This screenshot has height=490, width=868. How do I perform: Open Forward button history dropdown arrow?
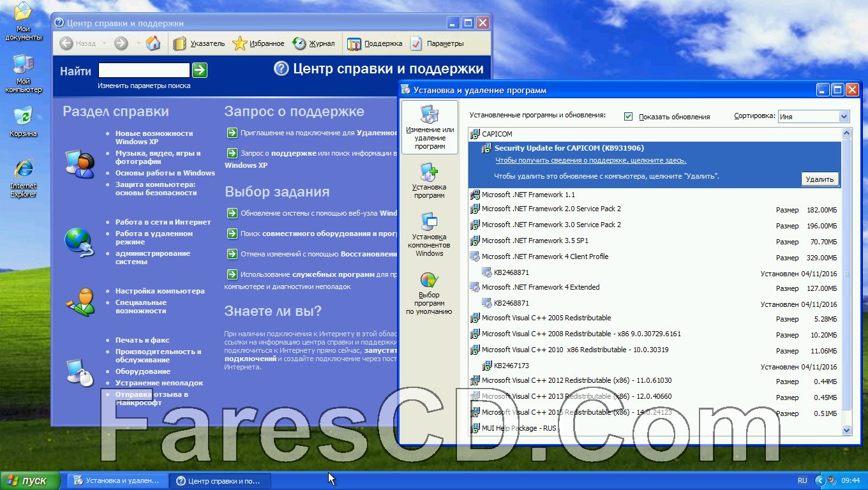(x=137, y=43)
